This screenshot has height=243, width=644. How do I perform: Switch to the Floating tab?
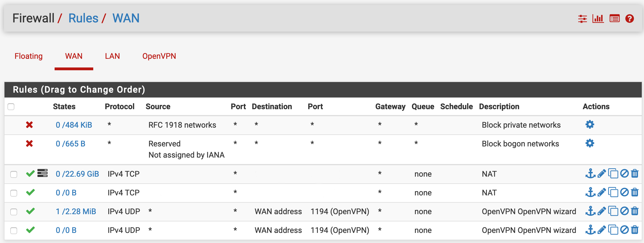tap(29, 56)
